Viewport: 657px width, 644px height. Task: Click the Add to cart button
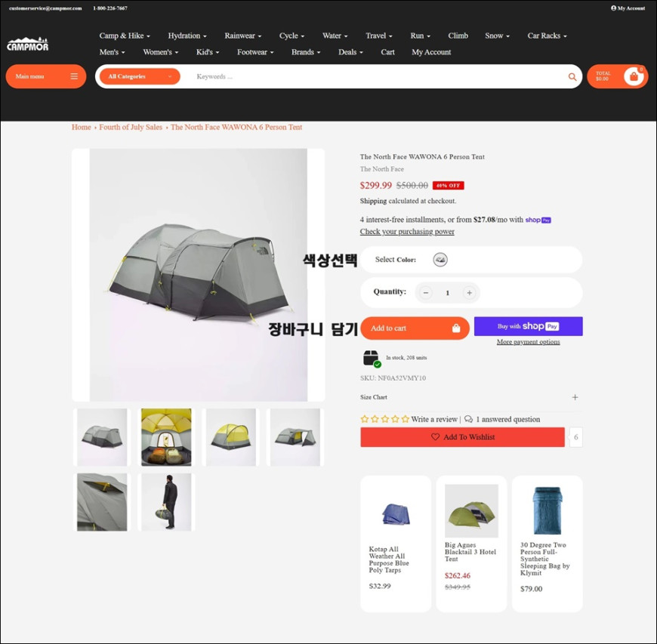pyautogui.click(x=415, y=328)
